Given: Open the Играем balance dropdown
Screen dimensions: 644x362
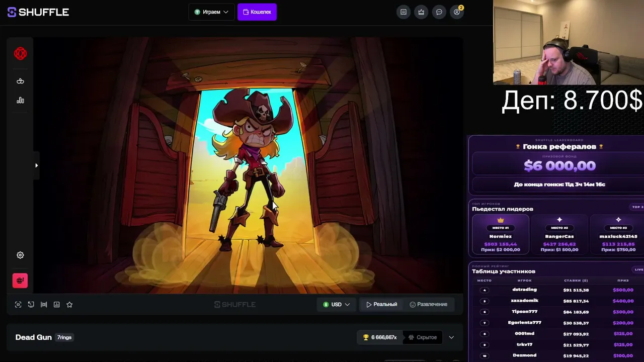Looking at the screenshot, I should tap(211, 12).
